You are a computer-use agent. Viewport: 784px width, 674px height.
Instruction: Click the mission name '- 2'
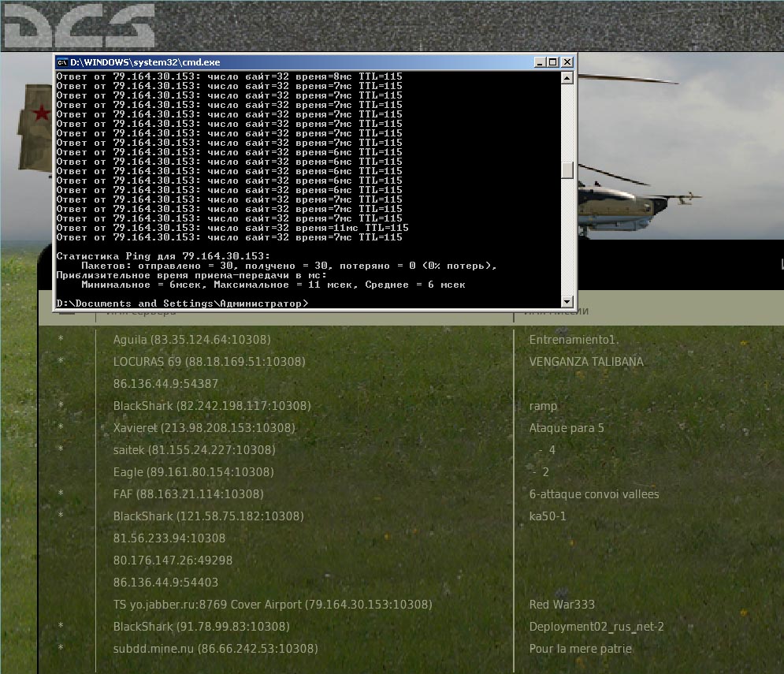click(541, 472)
